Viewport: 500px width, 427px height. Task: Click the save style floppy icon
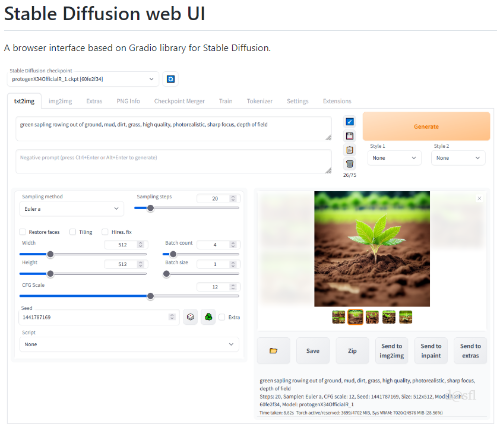pyautogui.click(x=349, y=136)
